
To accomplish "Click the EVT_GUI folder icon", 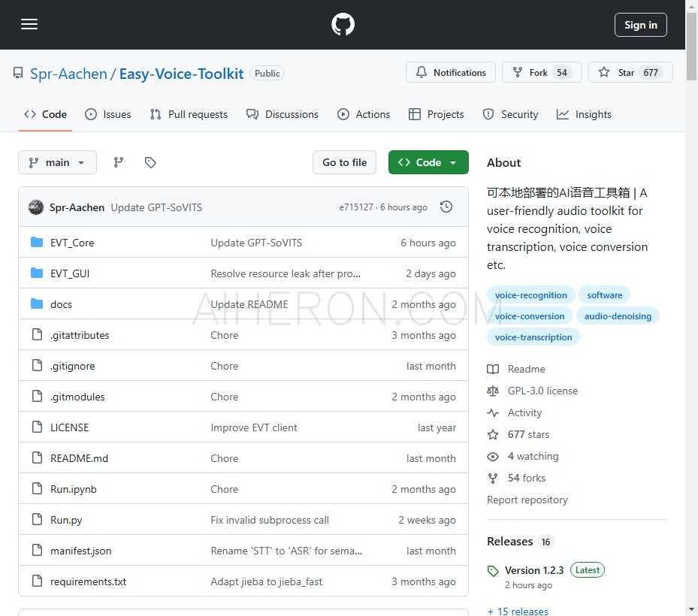I will pyautogui.click(x=37, y=273).
